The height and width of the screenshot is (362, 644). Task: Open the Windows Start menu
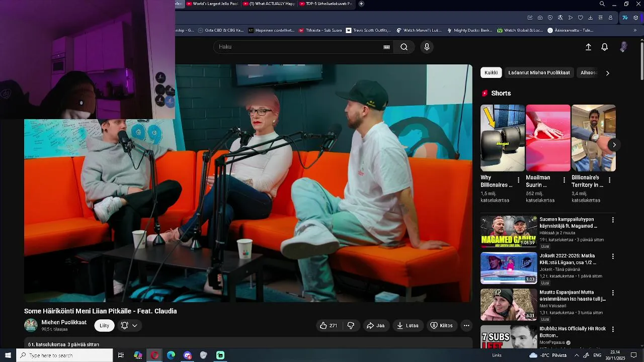click(8, 355)
